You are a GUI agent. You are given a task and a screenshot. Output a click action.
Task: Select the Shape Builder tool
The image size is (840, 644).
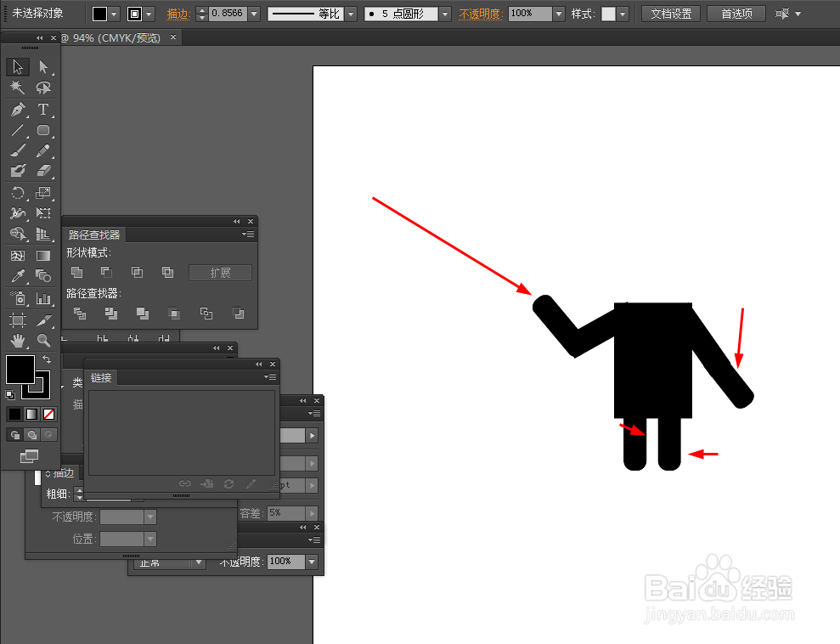(18, 234)
